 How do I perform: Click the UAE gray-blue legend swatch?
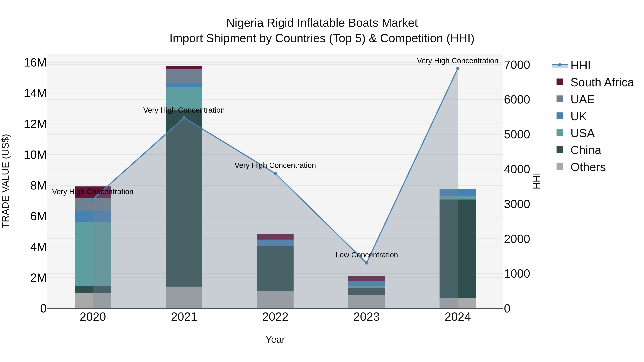point(560,99)
